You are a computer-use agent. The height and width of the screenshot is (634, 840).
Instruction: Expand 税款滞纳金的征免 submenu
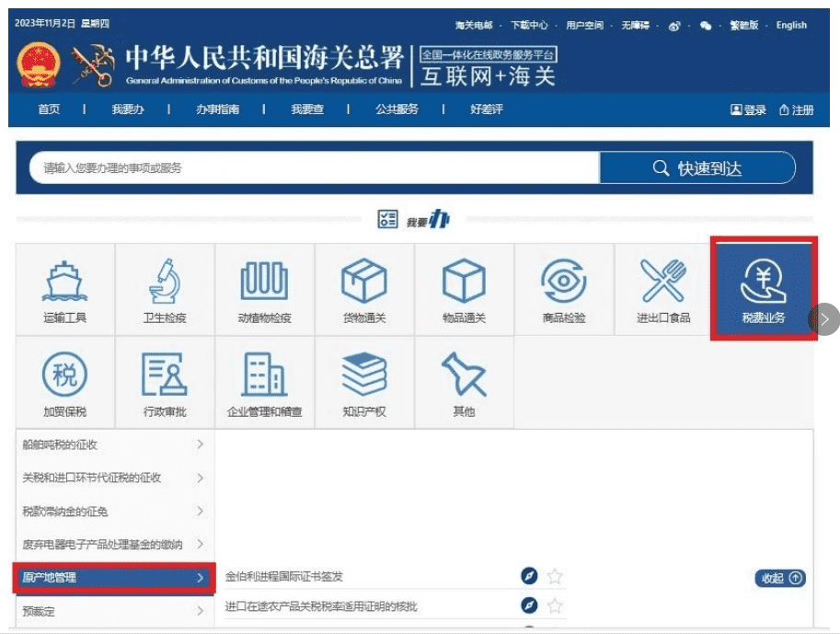113,512
